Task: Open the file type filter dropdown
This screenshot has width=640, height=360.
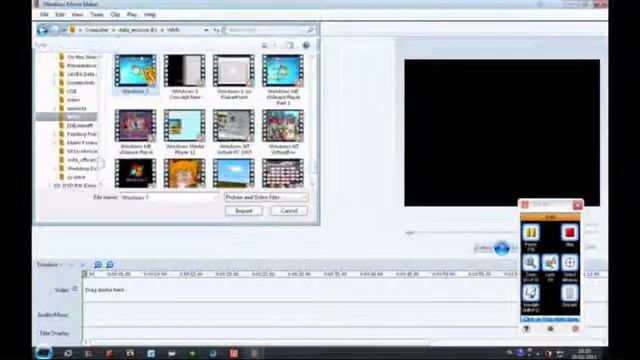Action: (x=304, y=197)
